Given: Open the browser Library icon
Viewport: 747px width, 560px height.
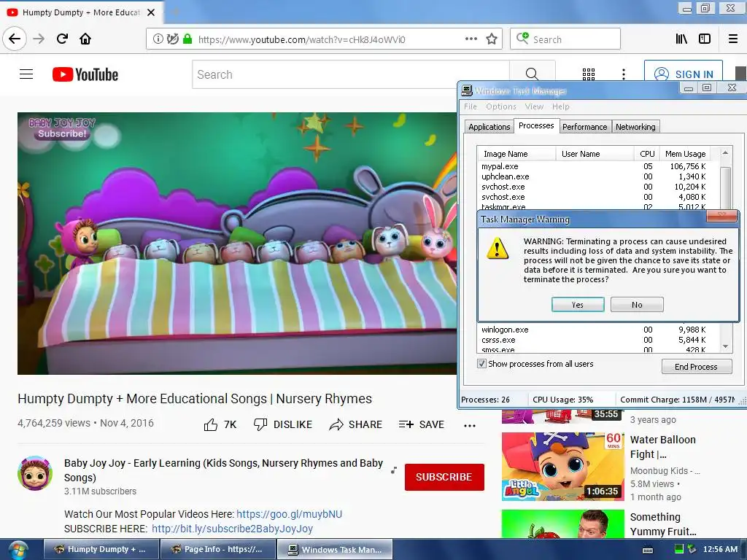Looking at the screenshot, I should pos(681,39).
